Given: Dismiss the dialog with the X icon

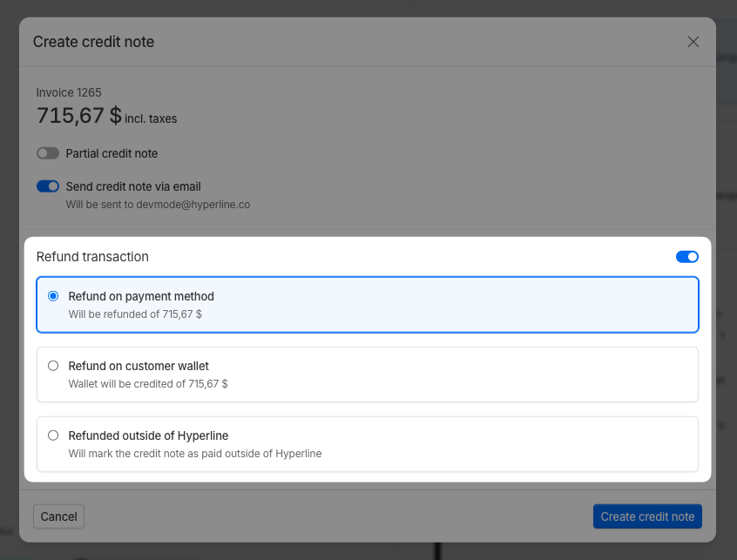Looking at the screenshot, I should click(693, 41).
